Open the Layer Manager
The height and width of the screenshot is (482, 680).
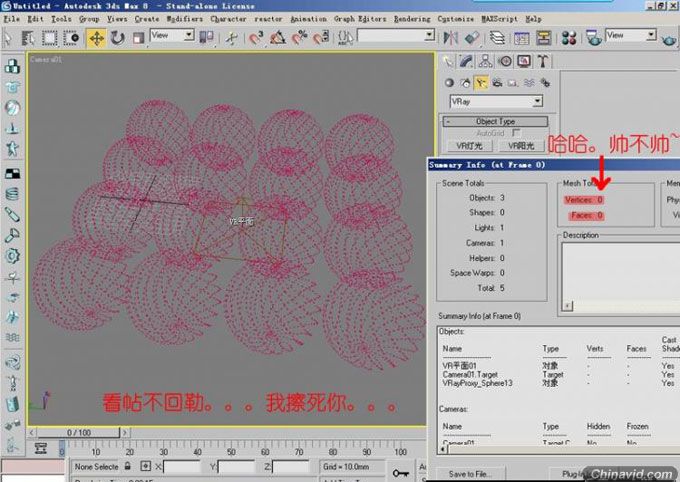tap(497, 38)
